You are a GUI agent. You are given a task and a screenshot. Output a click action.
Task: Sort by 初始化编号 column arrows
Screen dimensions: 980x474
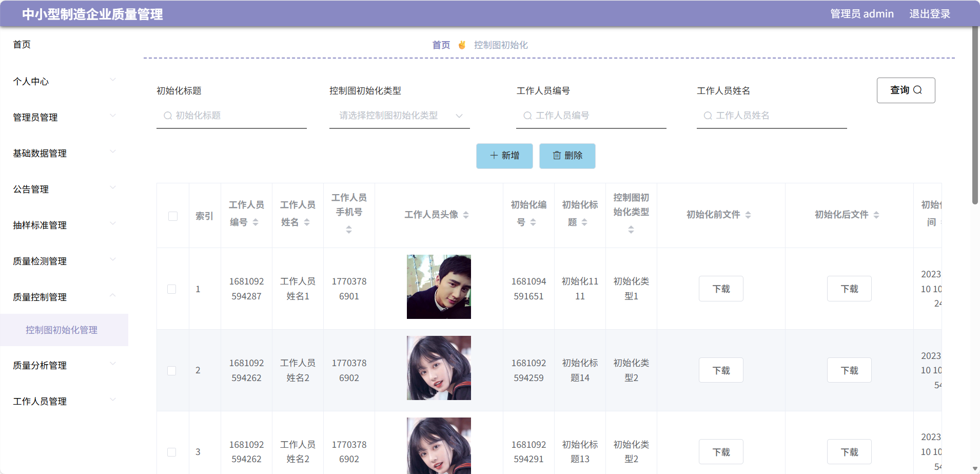(533, 222)
